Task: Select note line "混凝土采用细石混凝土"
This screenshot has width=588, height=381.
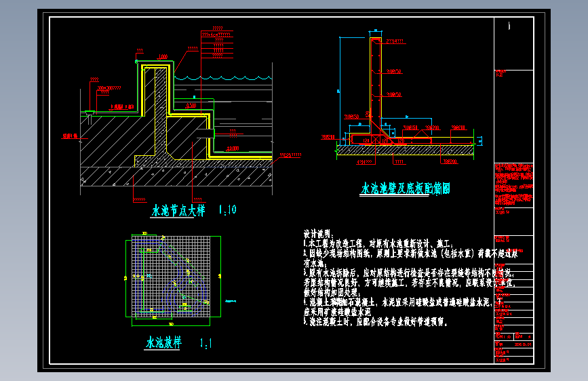Action: pyautogui.click(x=403, y=302)
